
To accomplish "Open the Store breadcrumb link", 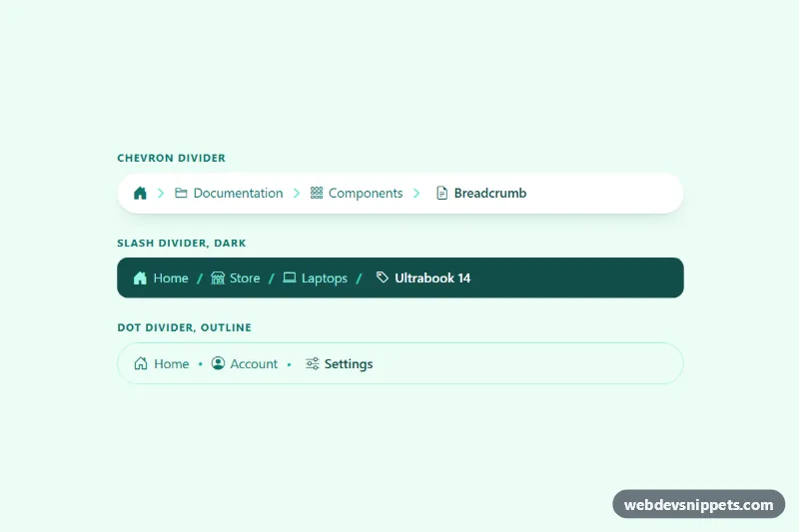I will (x=245, y=277).
